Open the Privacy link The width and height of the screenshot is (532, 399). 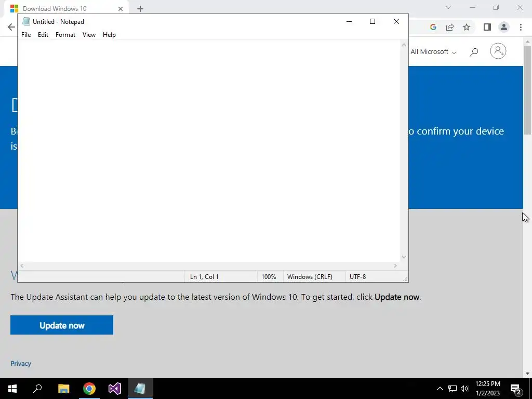(x=21, y=363)
